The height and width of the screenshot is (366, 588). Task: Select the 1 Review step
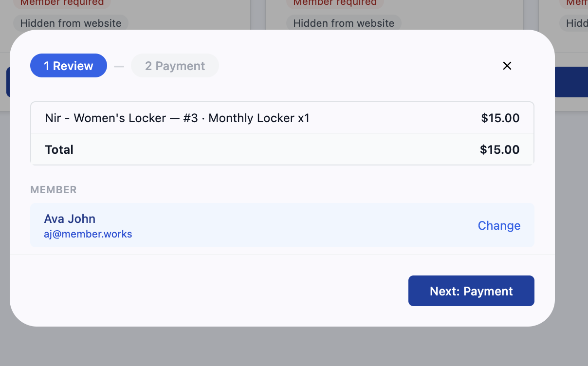coord(69,66)
